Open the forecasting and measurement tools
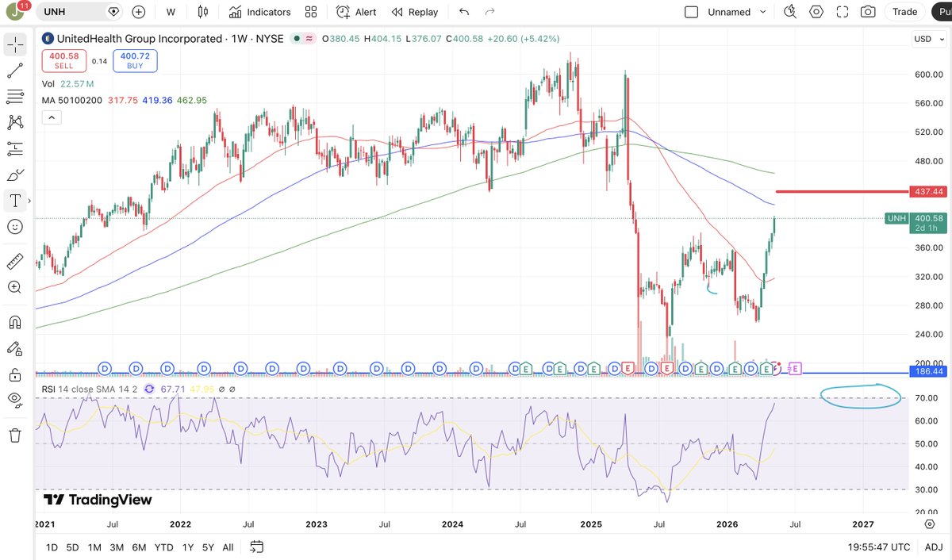952x560 pixels. (15, 148)
